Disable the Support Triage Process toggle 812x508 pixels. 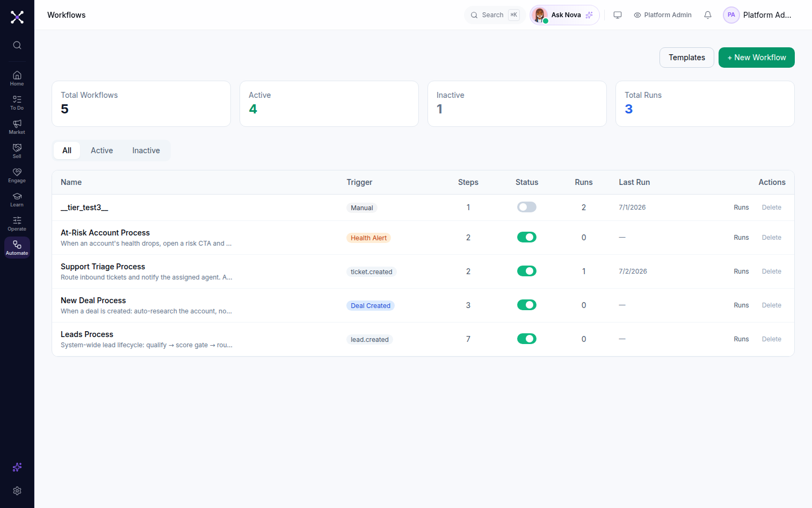(x=527, y=271)
